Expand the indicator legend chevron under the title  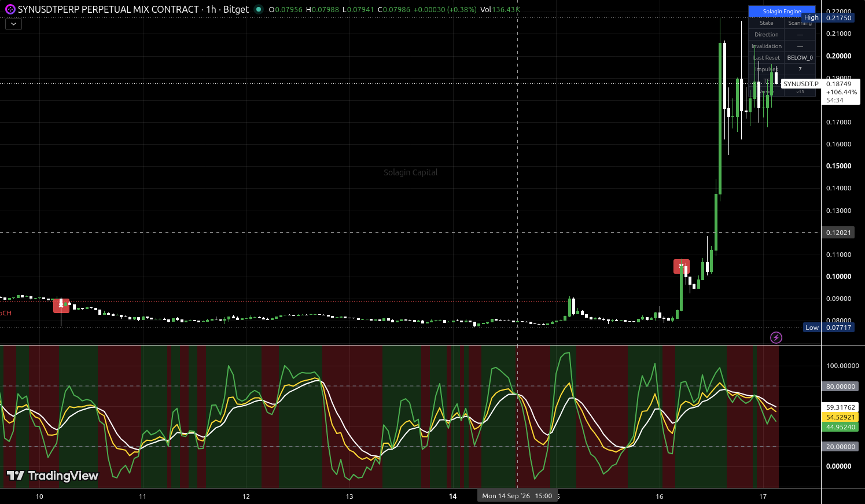pyautogui.click(x=13, y=24)
